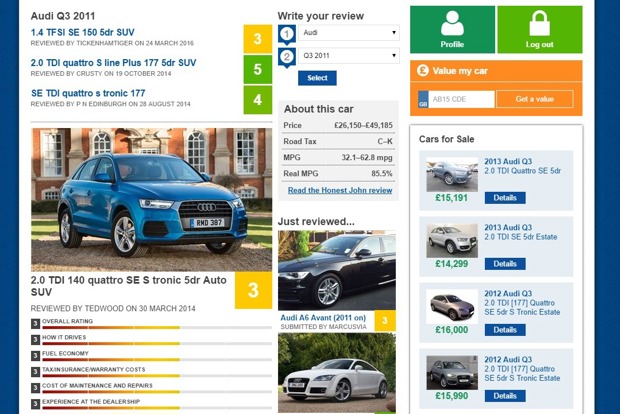Click the How It Drives score box
This screenshot has width=620, height=414.
[x=35, y=340]
